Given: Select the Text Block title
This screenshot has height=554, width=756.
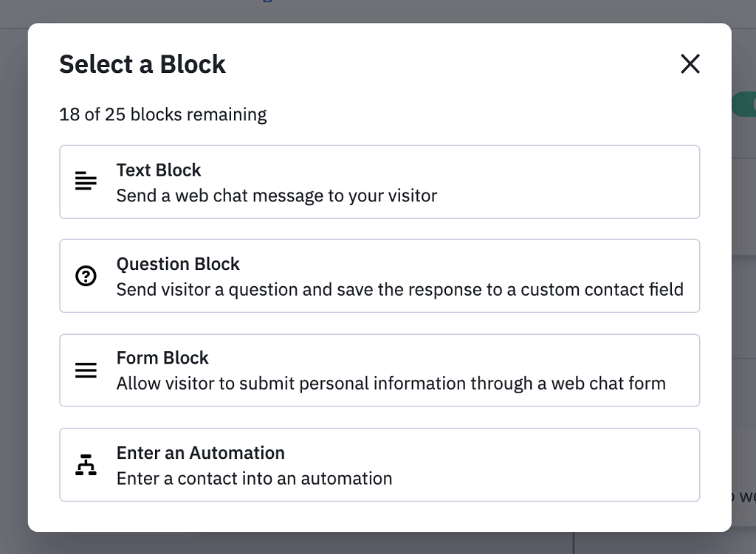Looking at the screenshot, I should tap(159, 170).
